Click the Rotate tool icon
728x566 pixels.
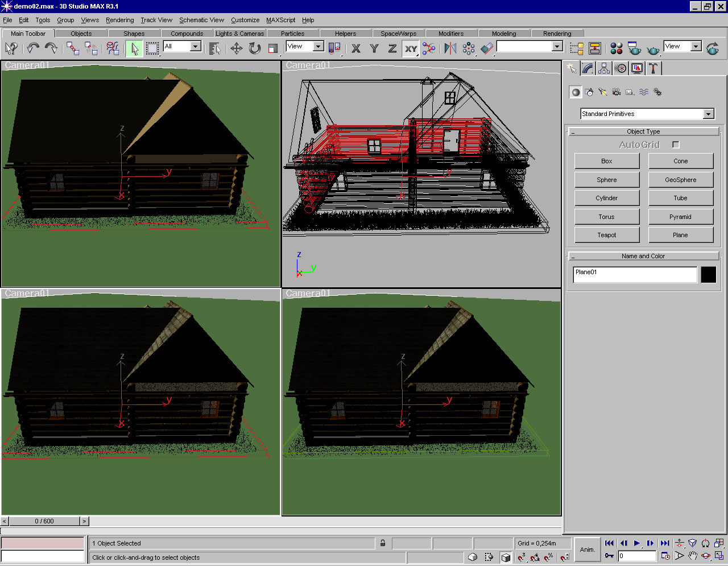pyautogui.click(x=255, y=48)
